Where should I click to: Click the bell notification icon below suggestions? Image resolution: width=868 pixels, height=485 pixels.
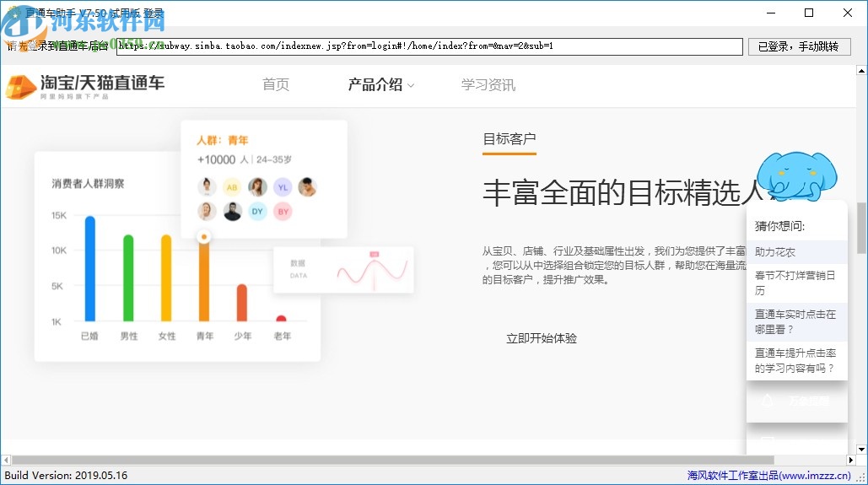coord(768,401)
